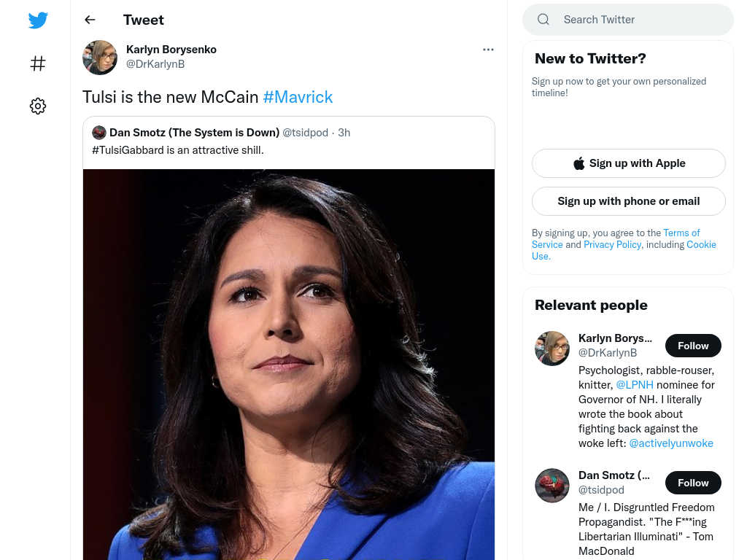Click Sign up with Apple button

(x=628, y=163)
